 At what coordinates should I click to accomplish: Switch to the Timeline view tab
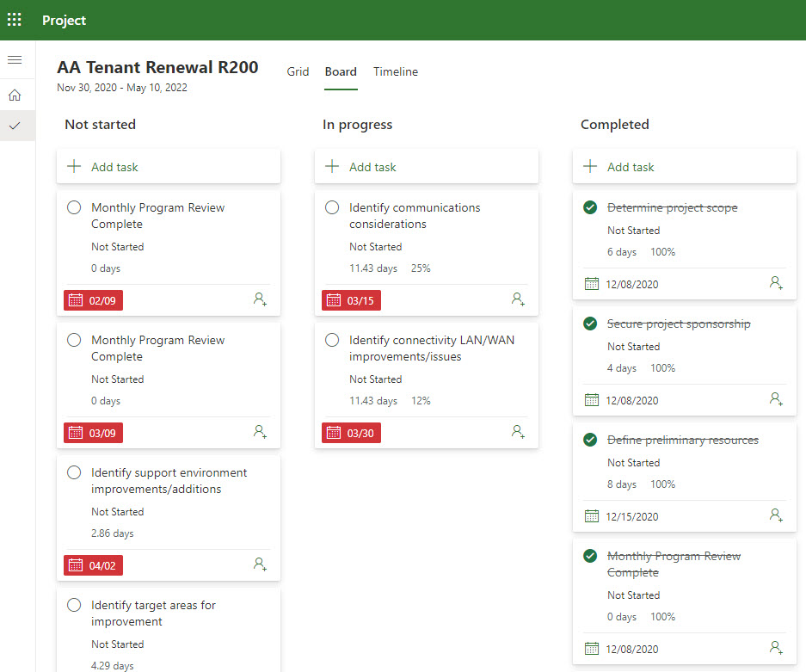pos(396,71)
